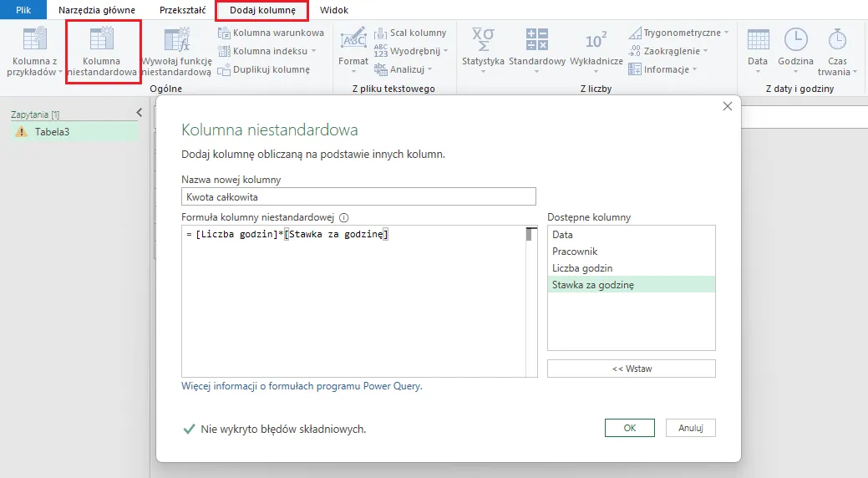Open the Format text dropdown

click(353, 71)
